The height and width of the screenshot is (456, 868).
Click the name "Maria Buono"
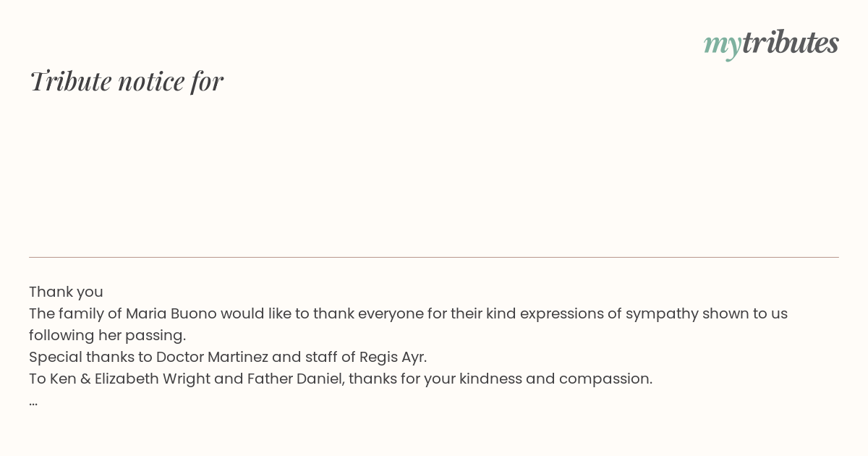click(x=171, y=313)
